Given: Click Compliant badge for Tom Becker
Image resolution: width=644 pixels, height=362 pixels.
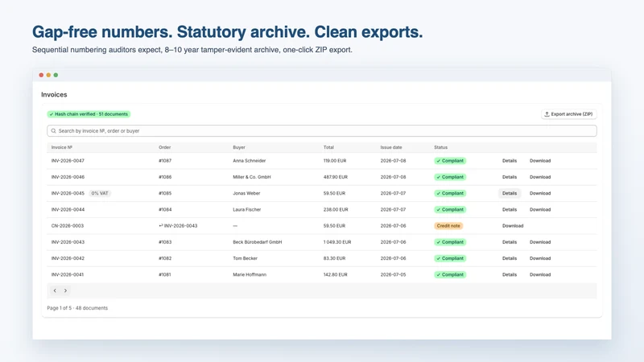Looking at the screenshot, I should [x=450, y=258].
